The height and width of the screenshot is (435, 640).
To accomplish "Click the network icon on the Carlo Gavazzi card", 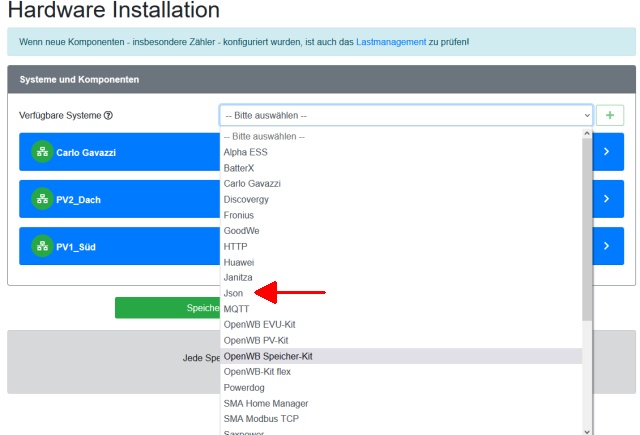I will click(42, 152).
